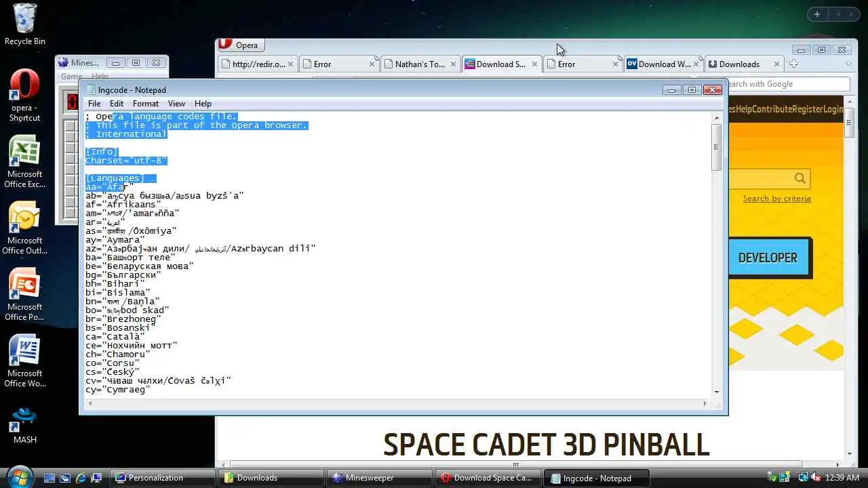Open Notepad Format menu
The height and width of the screenshot is (488, 868).
[146, 104]
